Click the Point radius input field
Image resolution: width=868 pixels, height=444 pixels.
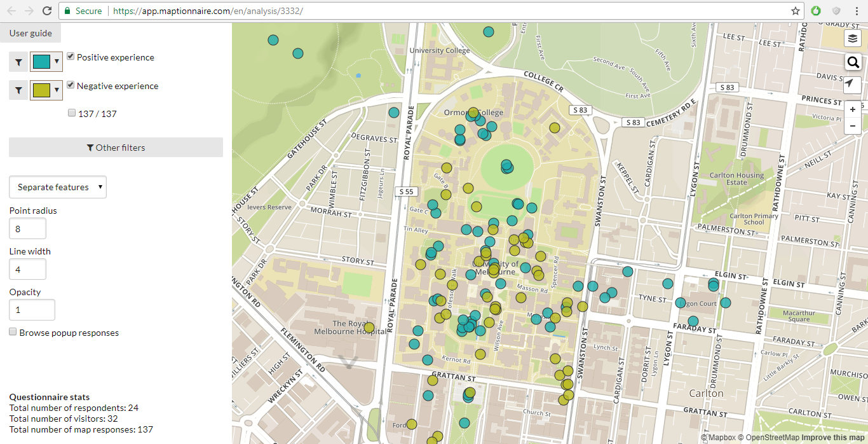(27, 228)
